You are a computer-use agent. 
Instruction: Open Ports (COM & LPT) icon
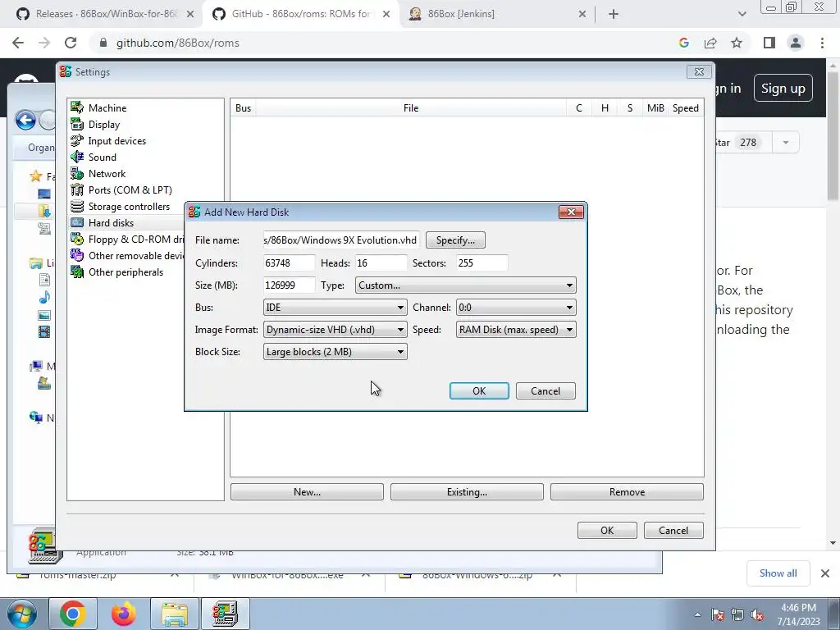click(77, 190)
